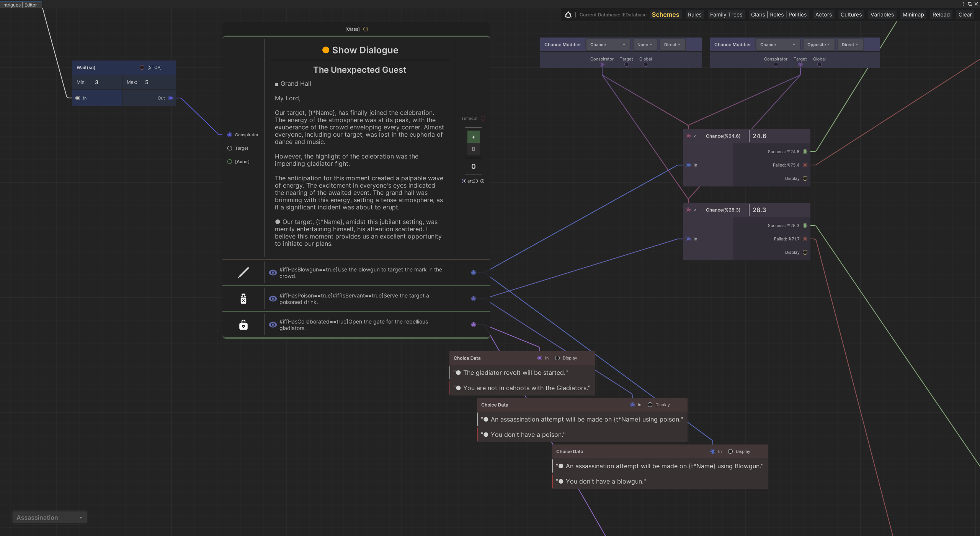The width and height of the screenshot is (980, 536).
Task: Click the Timeout output port circle
Action: coord(483,118)
